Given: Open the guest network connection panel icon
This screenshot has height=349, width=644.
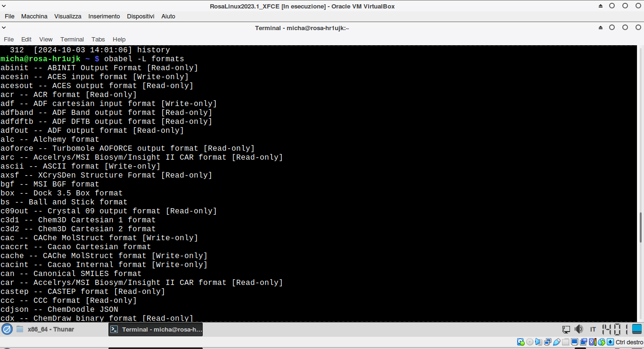Looking at the screenshot, I should 566,329.
